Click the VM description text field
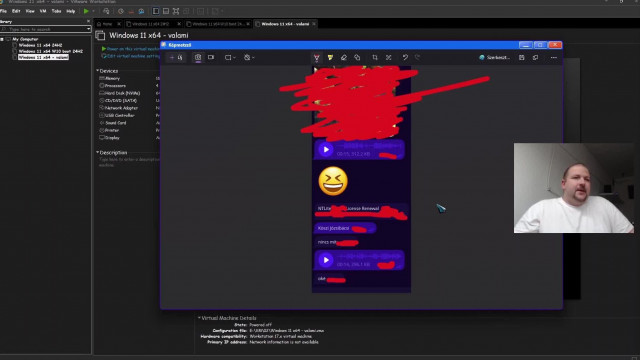Image resolution: width=640 pixels, height=360 pixels. click(129, 162)
